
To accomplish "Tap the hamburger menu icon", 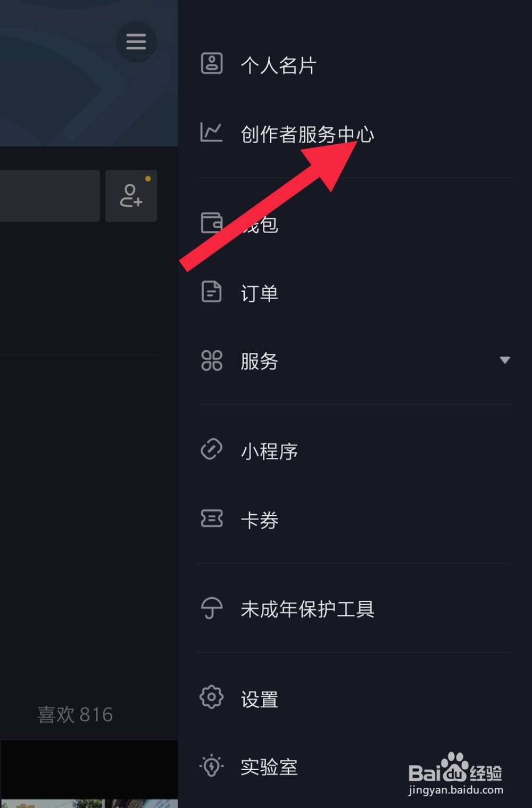I will tap(136, 42).
